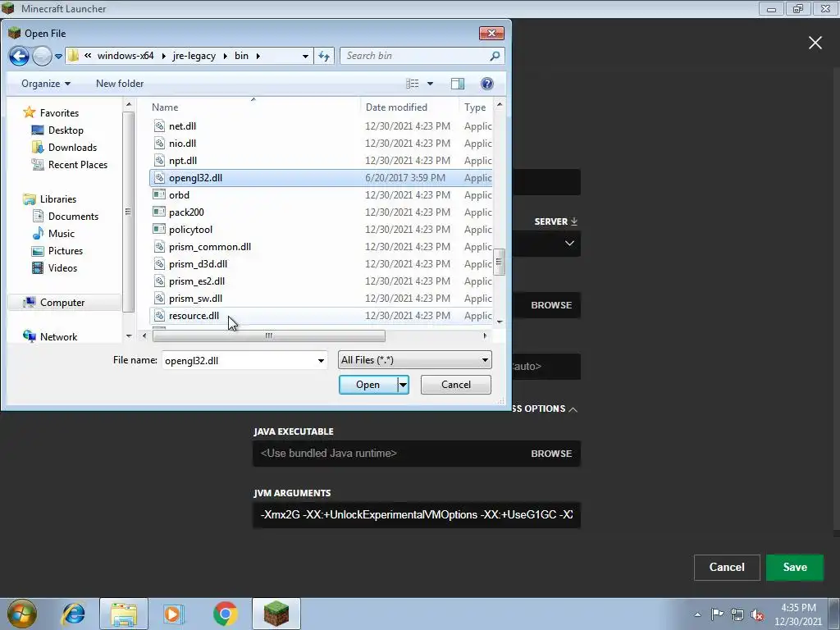The width and height of the screenshot is (840, 630).
Task: Click the forward navigation arrow button
Action: pyautogui.click(x=42, y=56)
